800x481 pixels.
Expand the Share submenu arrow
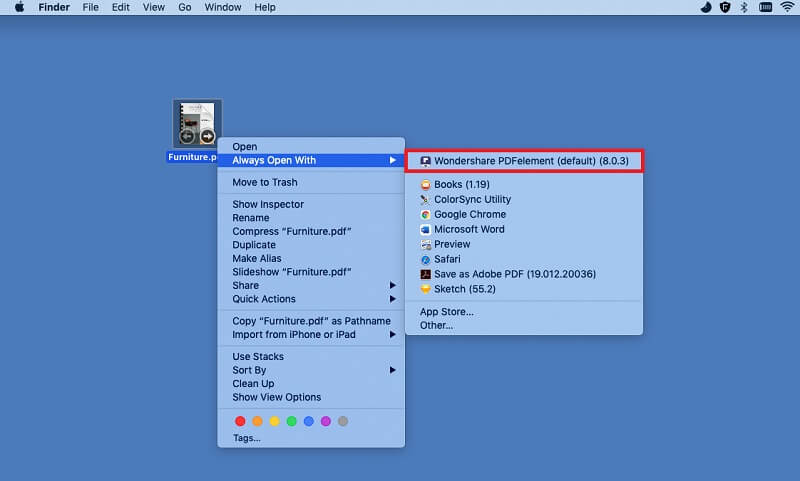coord(392,285)
